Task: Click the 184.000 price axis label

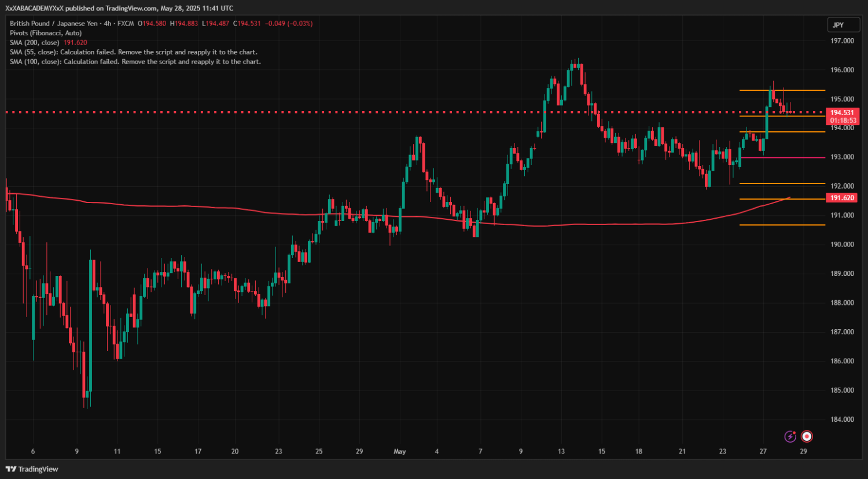Action: coord(842,419)
